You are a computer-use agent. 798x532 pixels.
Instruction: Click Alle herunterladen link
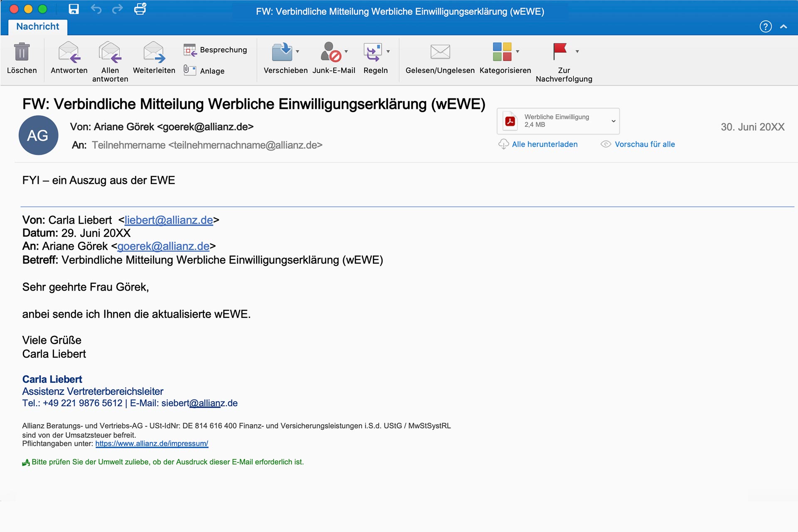(x=544, y=144)
